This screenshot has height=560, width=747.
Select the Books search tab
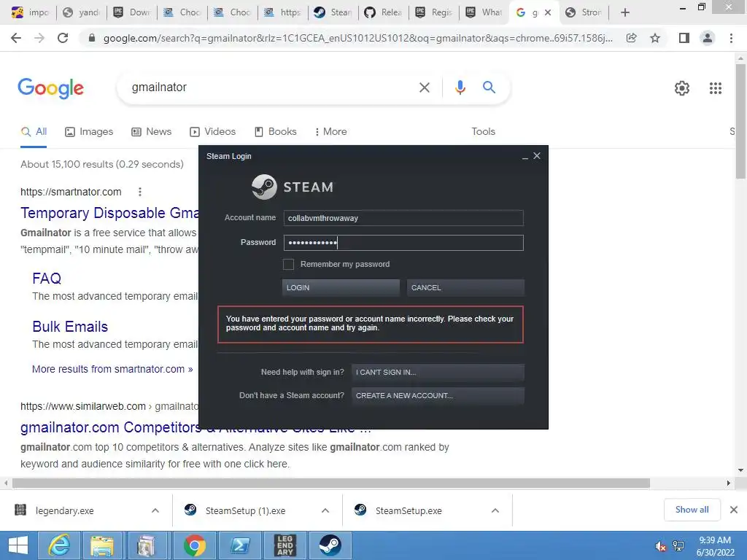(x=275, y=132)
